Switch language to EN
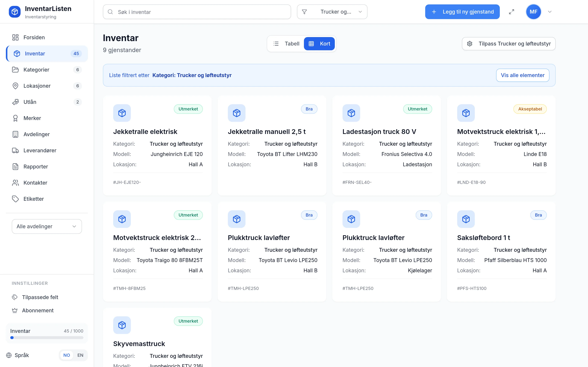Viewport: 588px width, 367px height. coord(80,355)
